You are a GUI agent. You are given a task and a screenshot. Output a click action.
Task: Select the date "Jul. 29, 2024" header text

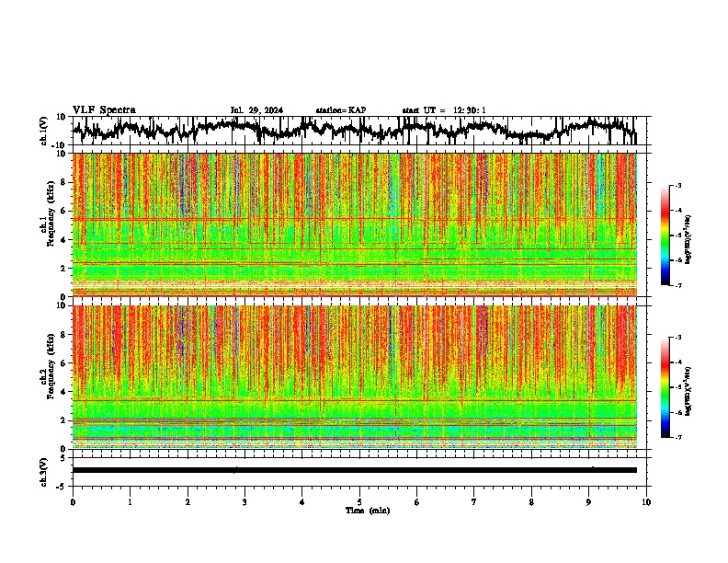256,110
